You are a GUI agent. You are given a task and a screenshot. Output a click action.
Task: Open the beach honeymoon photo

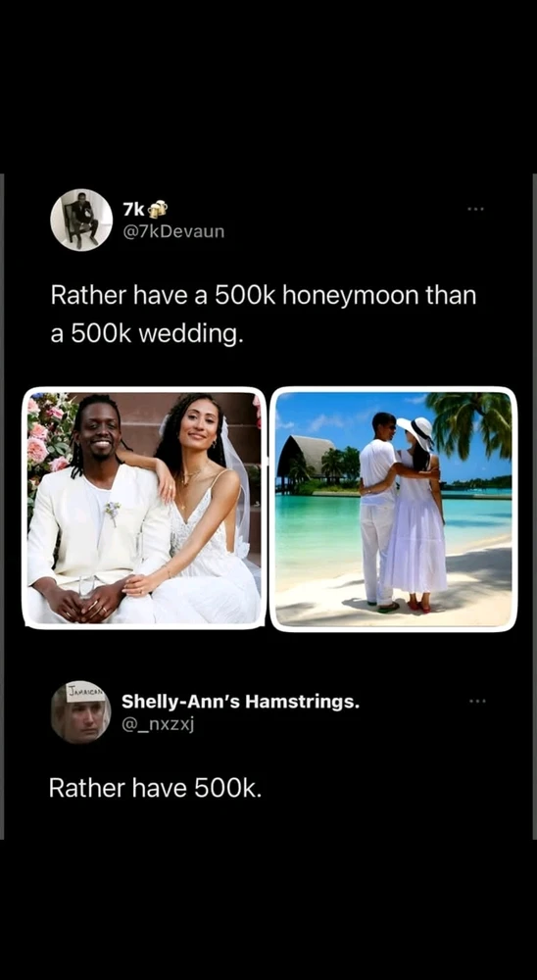click(393, 509)
